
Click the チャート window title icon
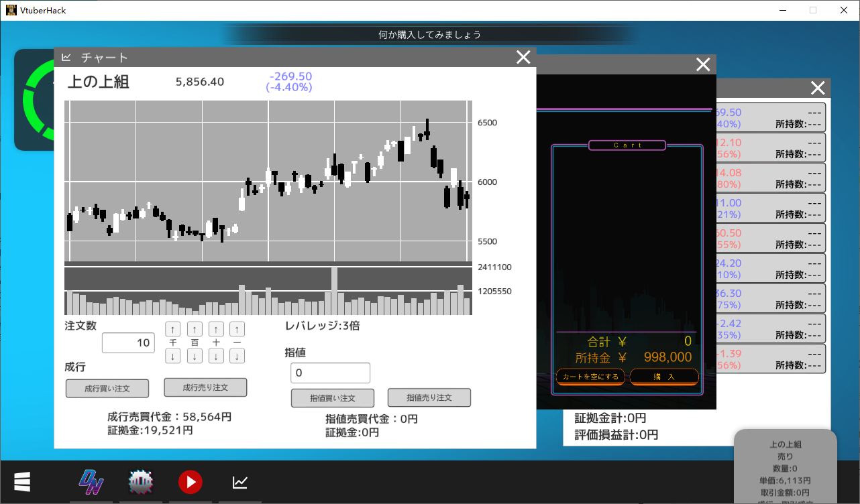(66, 58)
